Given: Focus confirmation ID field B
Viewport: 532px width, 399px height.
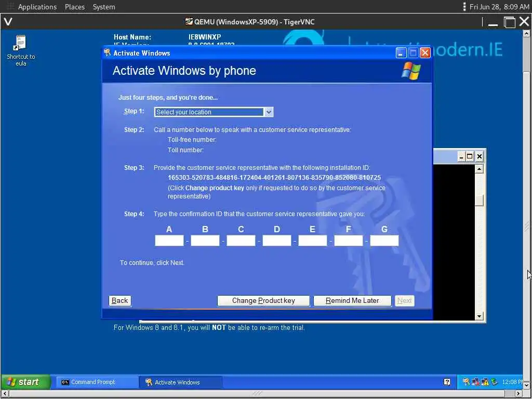Looking at the screenshot, I should (205, 241).
